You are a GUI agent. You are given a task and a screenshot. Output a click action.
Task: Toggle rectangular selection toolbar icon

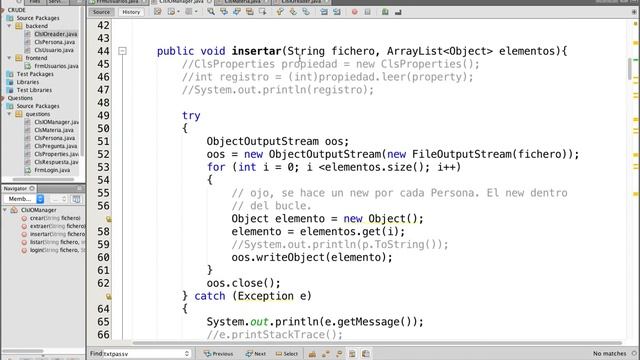262,12
